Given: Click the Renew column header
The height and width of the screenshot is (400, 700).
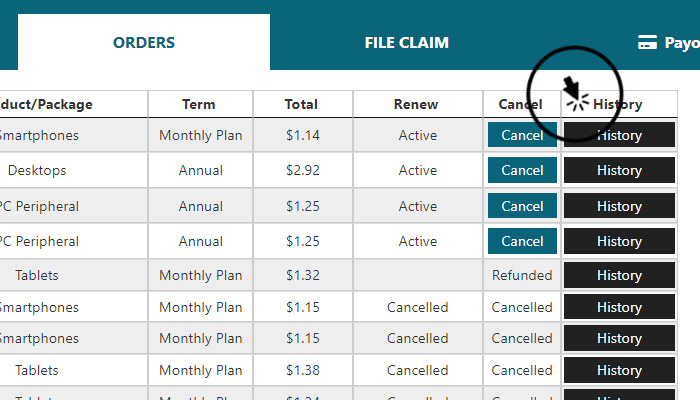Looking at the screenshot, I should [416, 104].
